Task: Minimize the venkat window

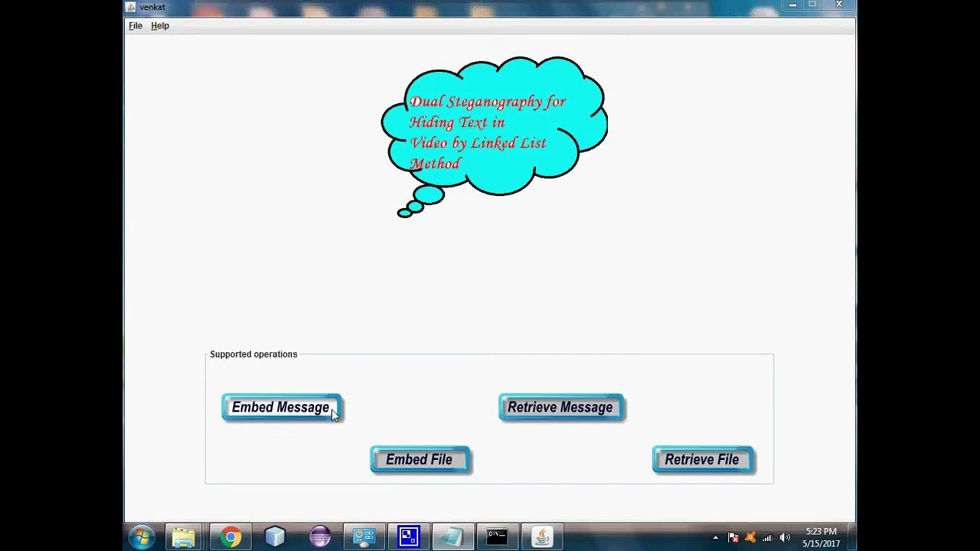Action: [793, 5]
